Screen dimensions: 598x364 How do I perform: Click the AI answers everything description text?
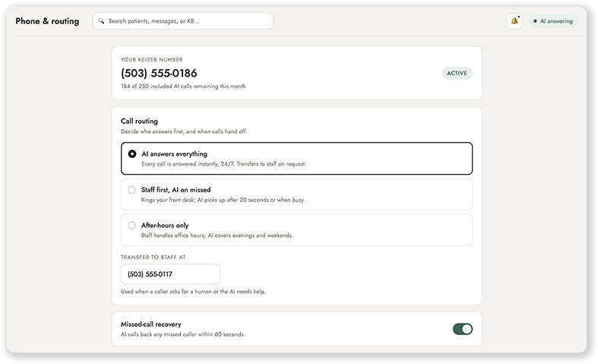click(x=224, y=164)
